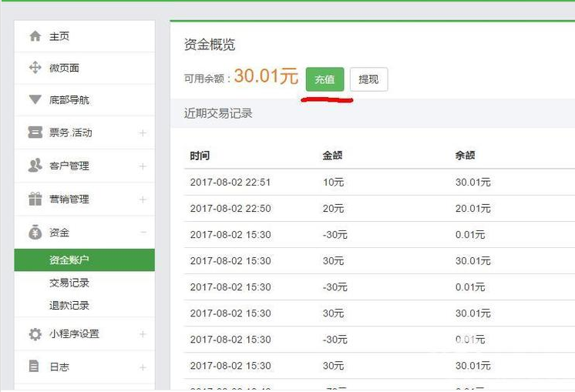The width and height of the screenshot is (575, 392).
Task: Open 退款记录 submenu item
Action: pos(69,305)
